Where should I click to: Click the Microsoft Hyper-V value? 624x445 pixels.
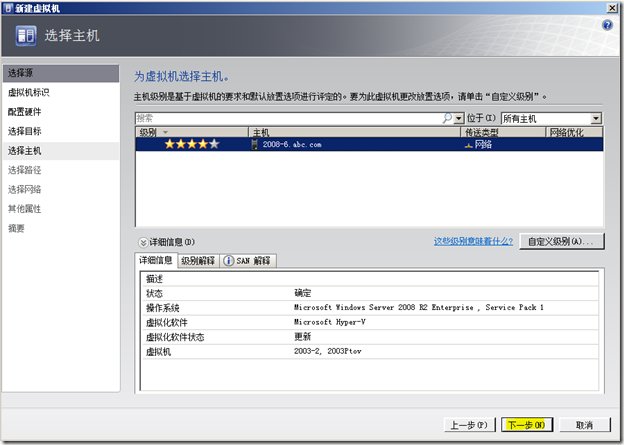[330, 322]
